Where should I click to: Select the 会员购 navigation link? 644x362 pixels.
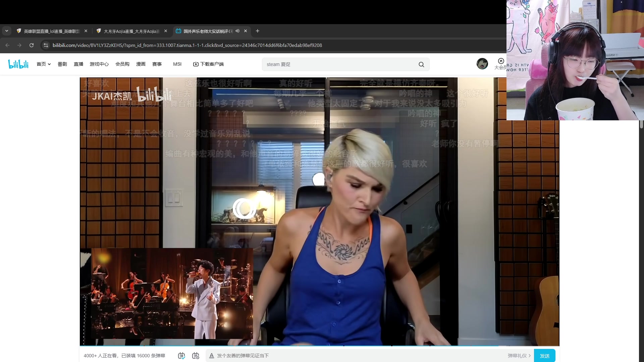pos(122,64)
